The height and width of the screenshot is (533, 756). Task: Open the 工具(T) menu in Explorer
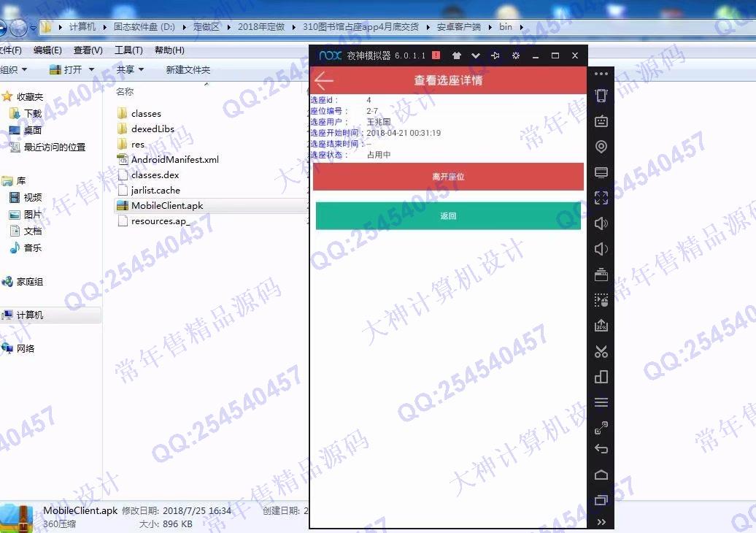tap(128, 50)
